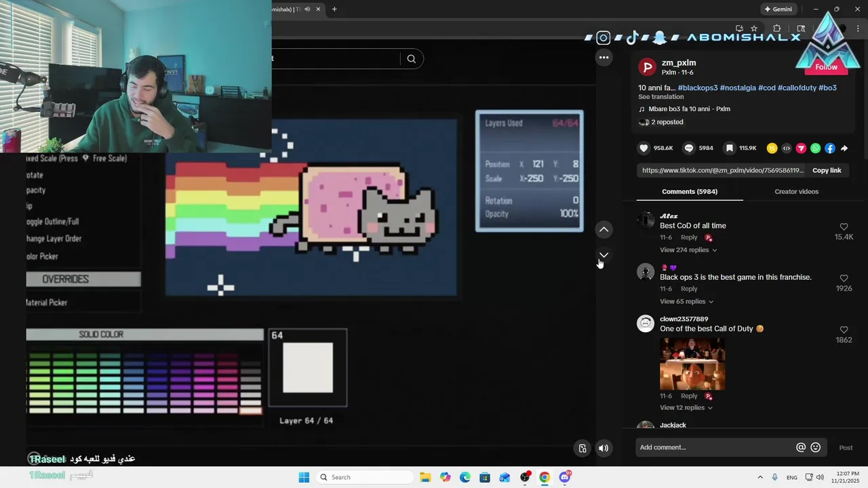Go to the previous video with up arrow
The height and width of the screenshot is (488, 868).
click(604, 230)
